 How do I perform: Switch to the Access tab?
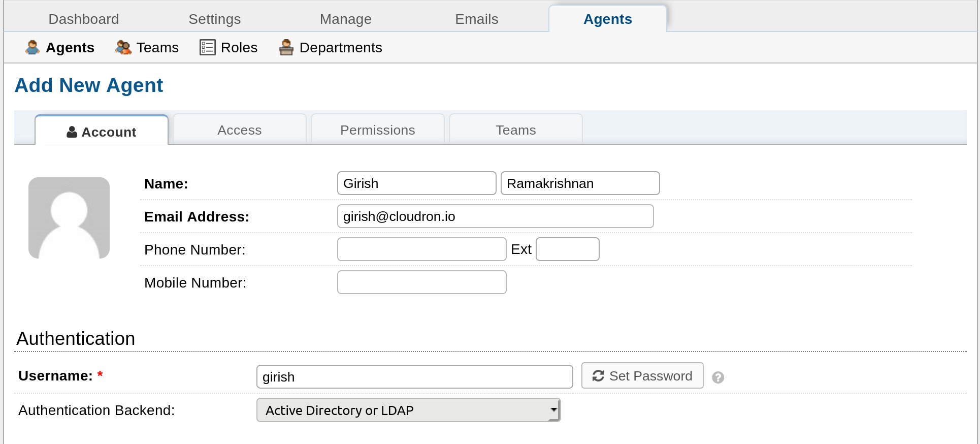coord(239,130)
